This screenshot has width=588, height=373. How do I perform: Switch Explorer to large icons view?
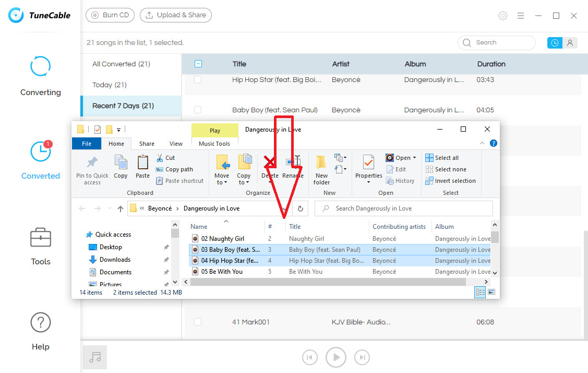[x=491, y=292]
